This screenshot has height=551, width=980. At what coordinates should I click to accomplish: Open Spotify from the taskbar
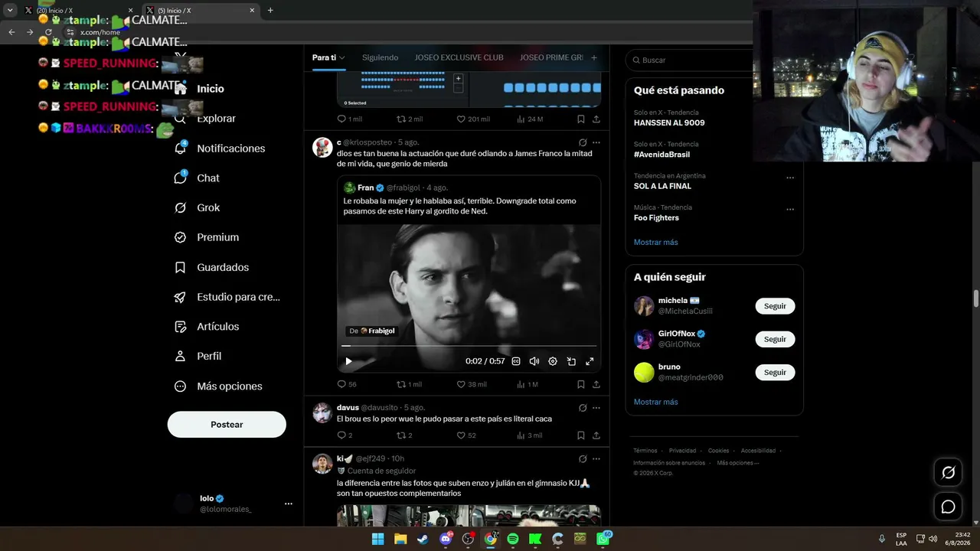[513, 539]
